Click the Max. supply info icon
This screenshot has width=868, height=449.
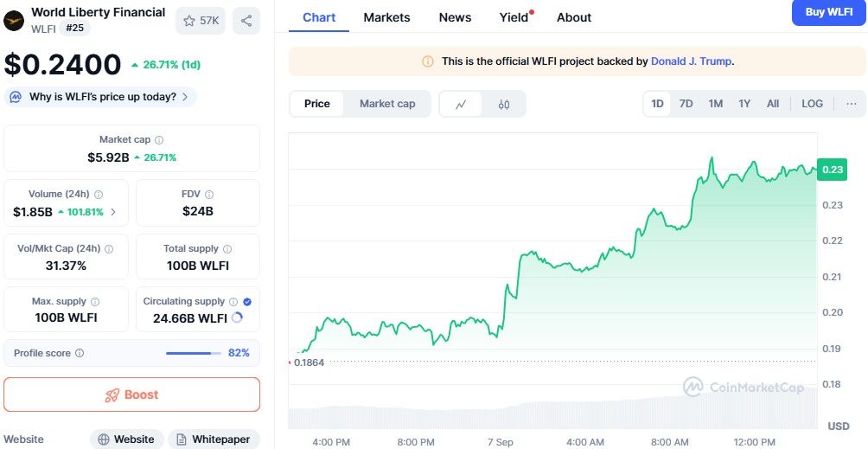95,302
